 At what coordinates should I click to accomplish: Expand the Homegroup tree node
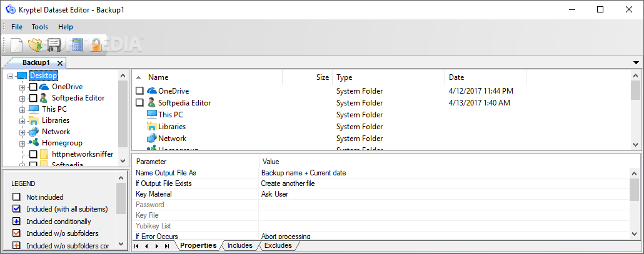(x=22, y=144)
